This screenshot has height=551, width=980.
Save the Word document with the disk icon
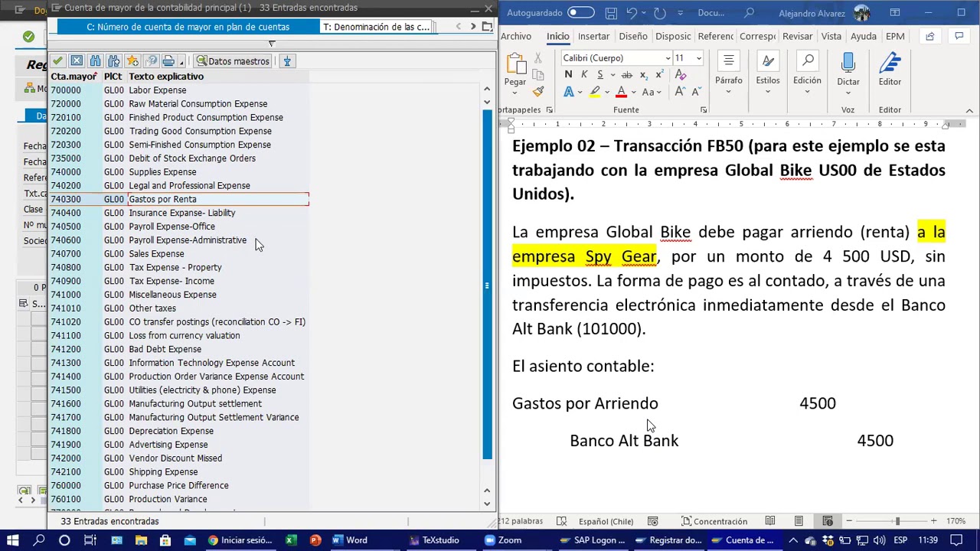[x=610, y=13]
